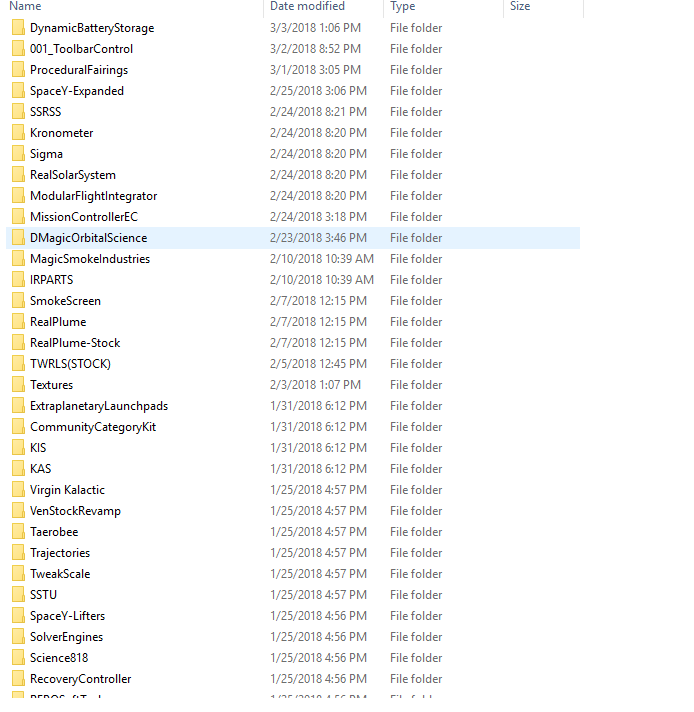Select the ModularFlightIntegrator folder icon

click(18, 196)
